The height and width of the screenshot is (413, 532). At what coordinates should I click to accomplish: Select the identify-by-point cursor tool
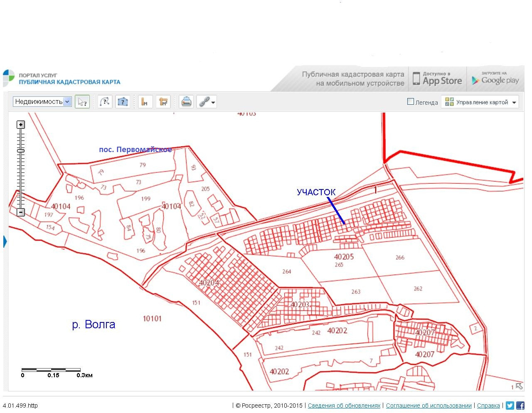click(x=82, y=102)
